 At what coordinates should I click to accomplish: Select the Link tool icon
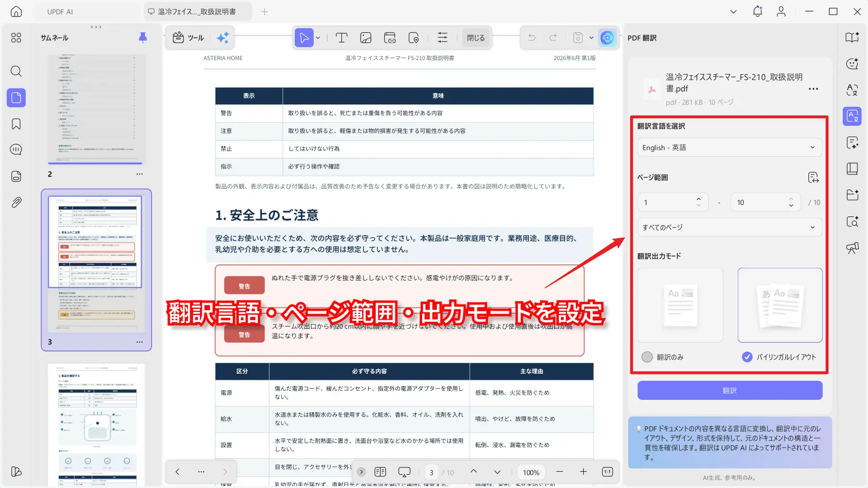click(x=390, y=38)
